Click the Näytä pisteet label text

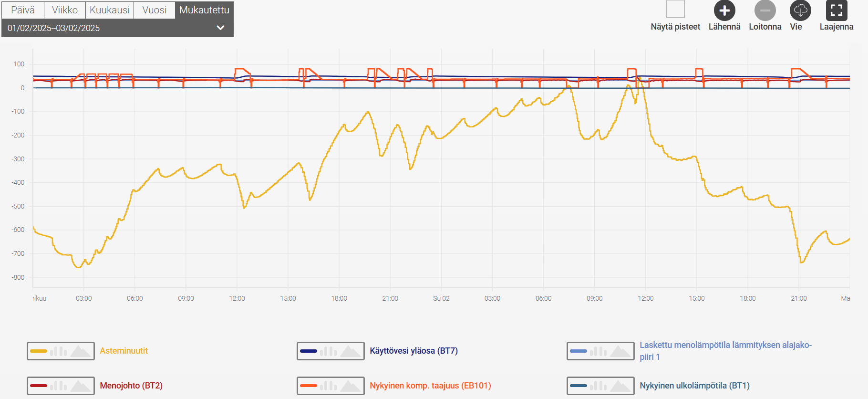pyautogui.click(x=675, y=27)
